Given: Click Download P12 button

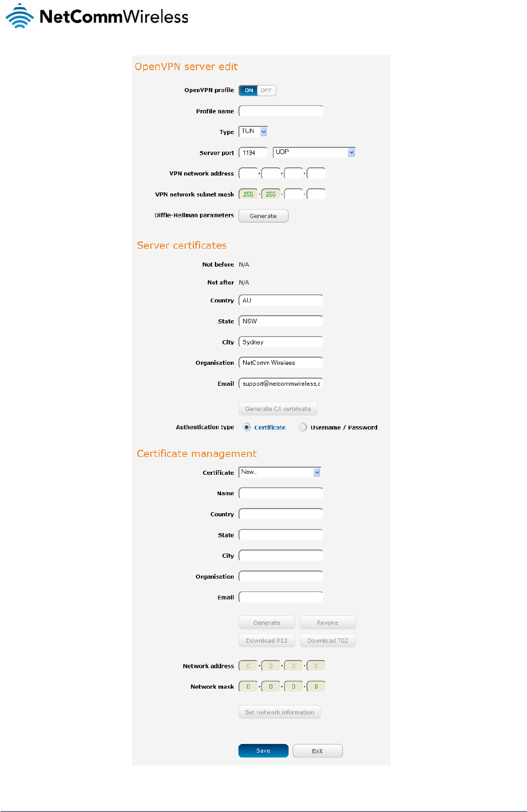Looking at the screenshot, I should point(267,641).
